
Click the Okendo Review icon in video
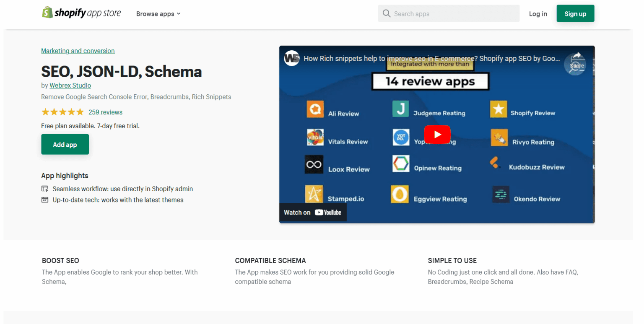[x=501, y=195]
